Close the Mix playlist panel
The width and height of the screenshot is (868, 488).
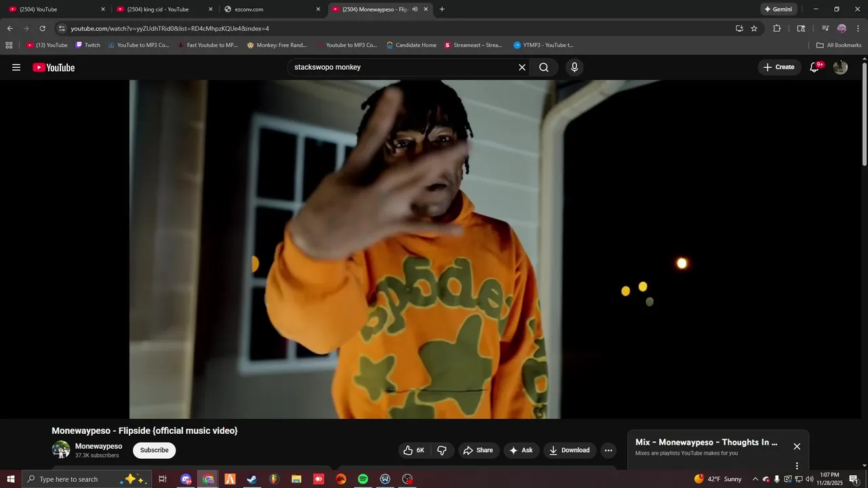pyautogui.click(x=797, y=447)
